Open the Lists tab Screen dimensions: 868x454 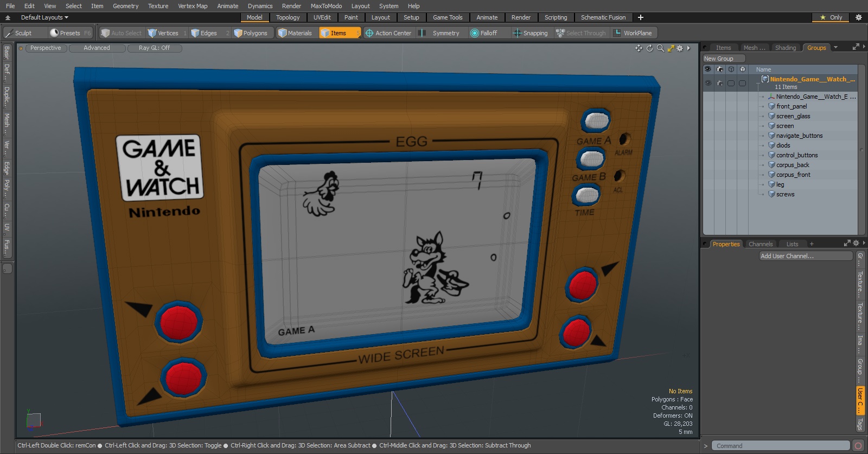point(793,244)
